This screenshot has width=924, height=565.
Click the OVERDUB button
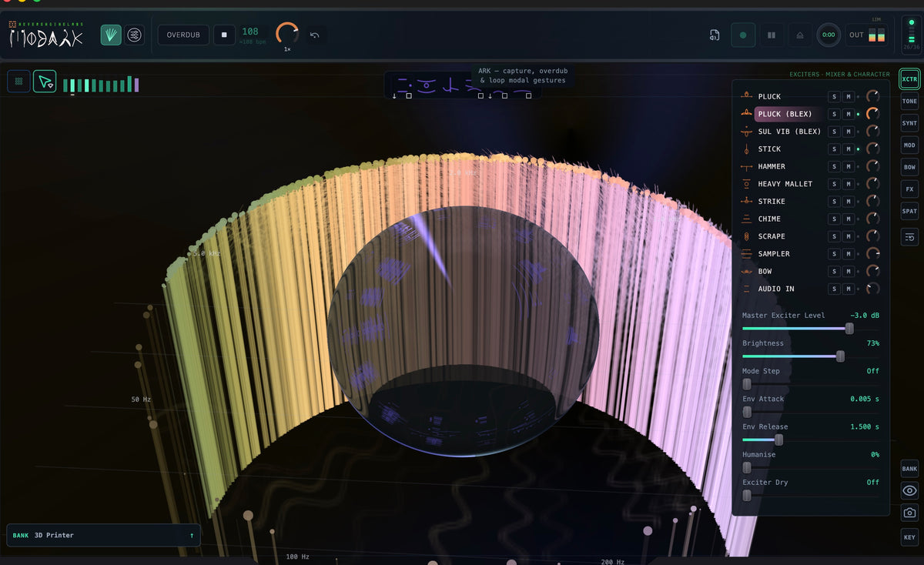pyautogui.click(x=183, y=35)
